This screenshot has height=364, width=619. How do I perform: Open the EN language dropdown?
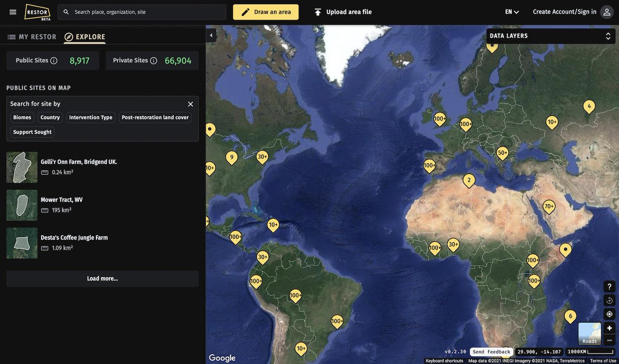(x=512, y=12)
